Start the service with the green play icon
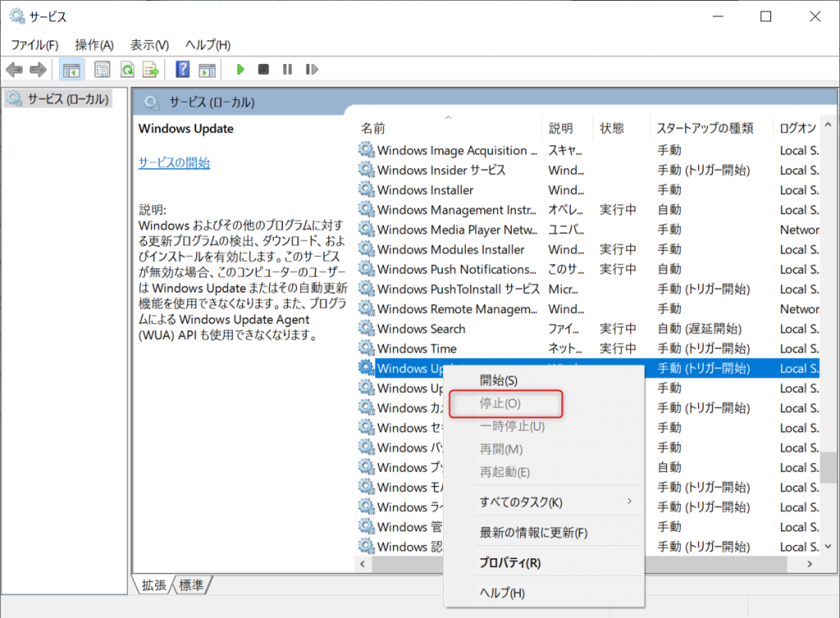The image size is (840, 618). (x=240, y=69)
